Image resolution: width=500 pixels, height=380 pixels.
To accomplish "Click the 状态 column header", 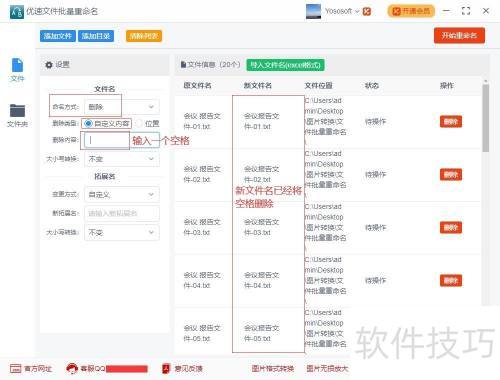I will coord(372,86).
